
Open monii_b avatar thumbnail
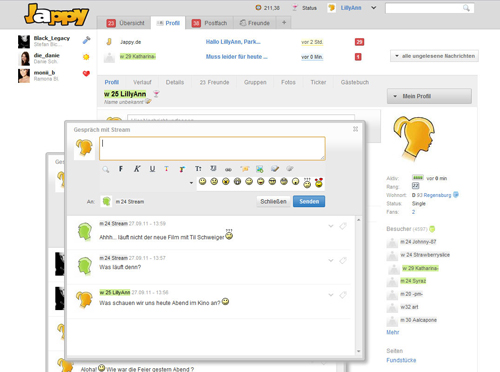pos(24,76)
